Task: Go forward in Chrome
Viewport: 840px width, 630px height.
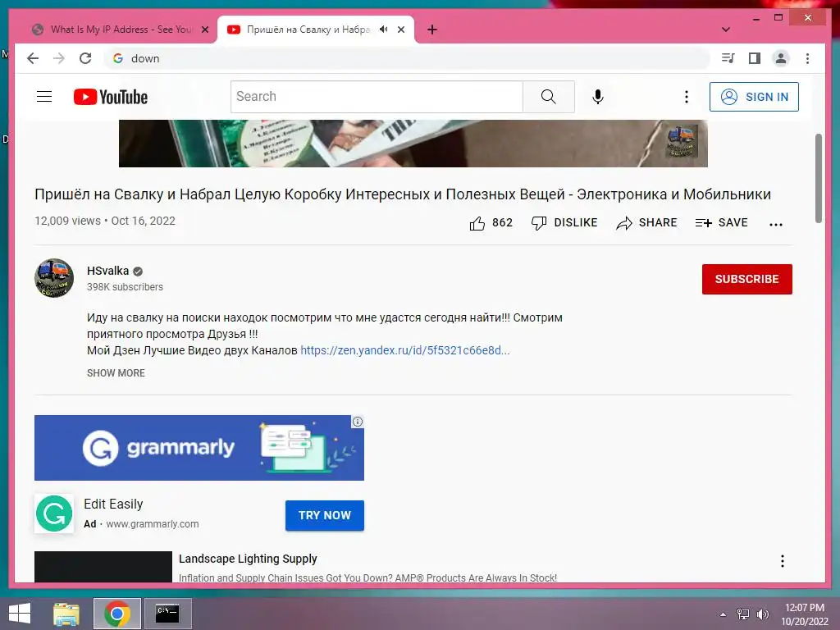Action: point(59,58)
